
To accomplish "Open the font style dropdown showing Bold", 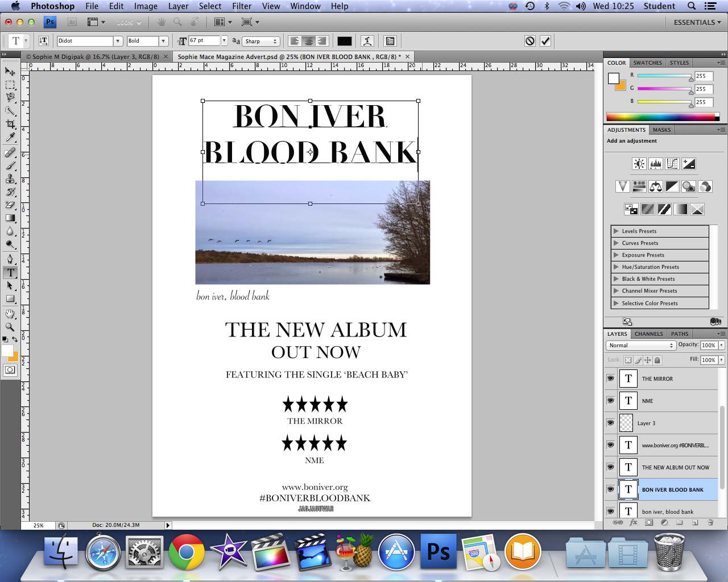I will (x=164, y=41).
